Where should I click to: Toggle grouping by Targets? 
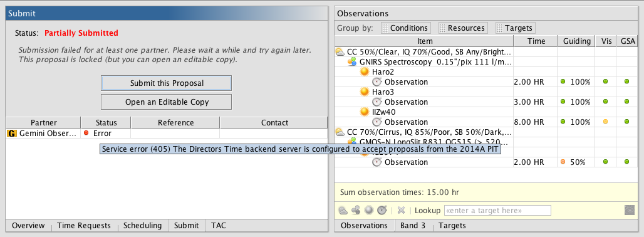pyautogui.click(x=516, y=28)
